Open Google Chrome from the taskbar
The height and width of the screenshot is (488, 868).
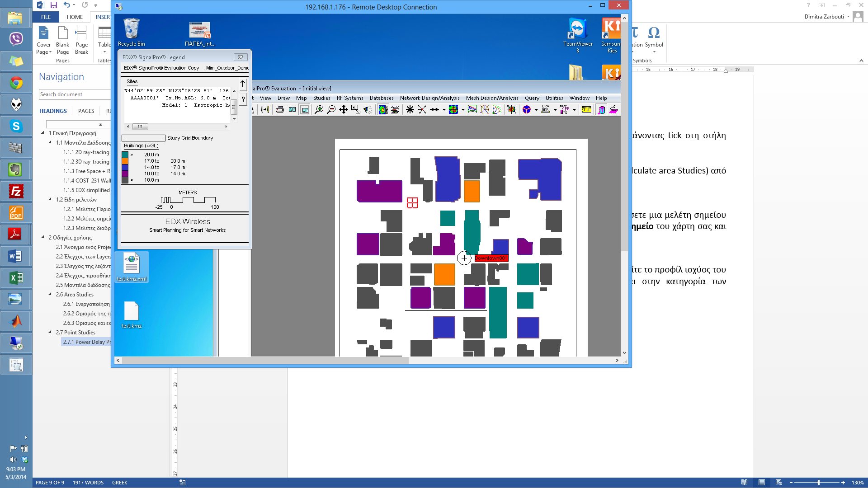pyautogui.click(x=16, y=83)
